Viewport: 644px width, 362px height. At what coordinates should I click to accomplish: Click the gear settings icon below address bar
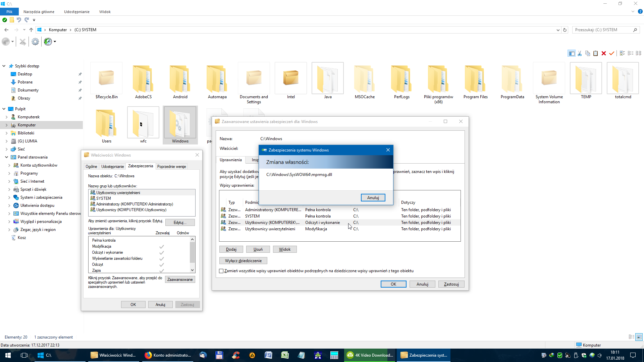coord(35,42)
